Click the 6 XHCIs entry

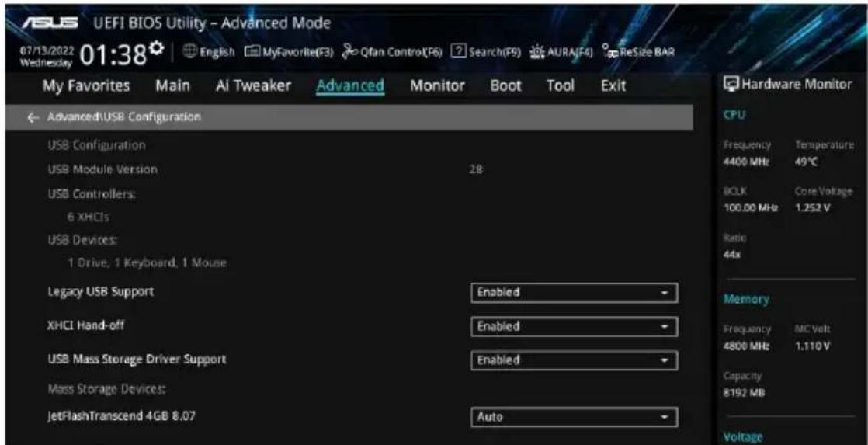tap(88, 217)
